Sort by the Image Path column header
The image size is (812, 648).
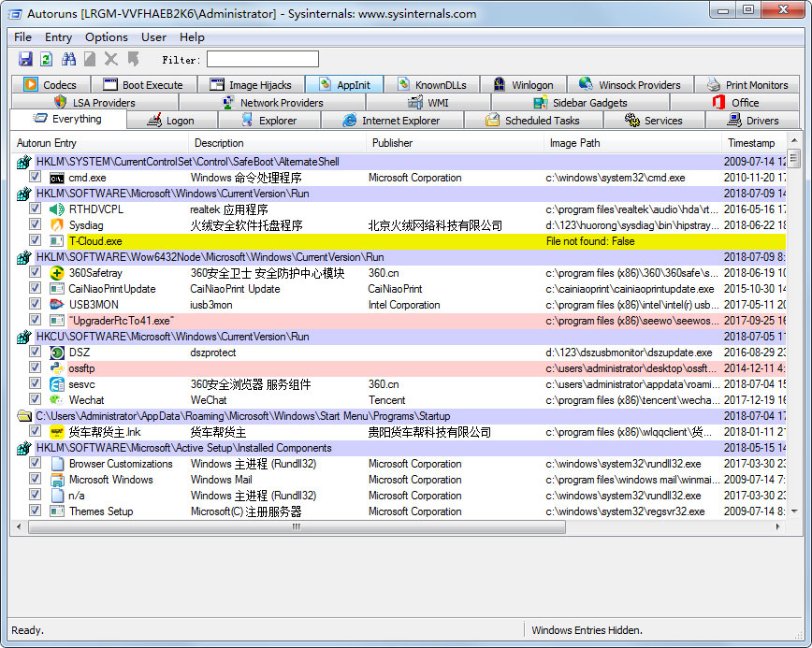[575, 143]
